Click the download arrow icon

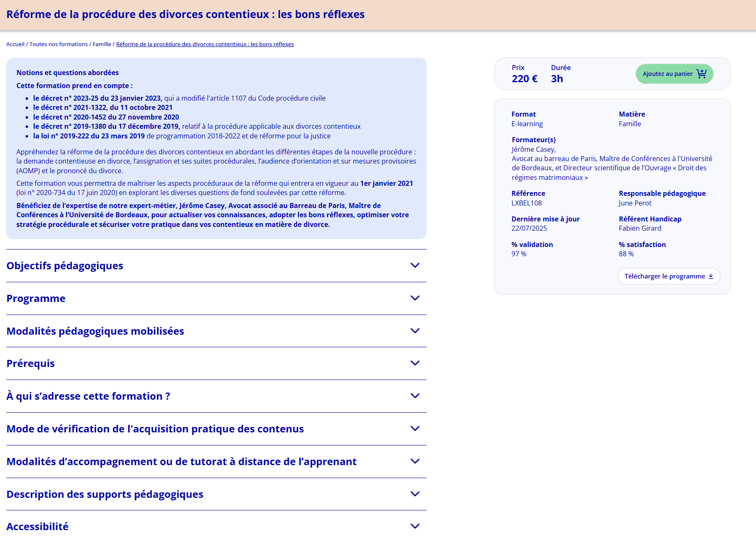tap(711, 276)
